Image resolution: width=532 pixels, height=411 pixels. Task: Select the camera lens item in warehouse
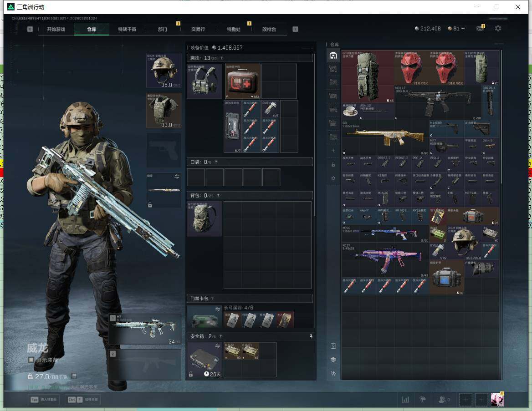(x=481, y=268)
